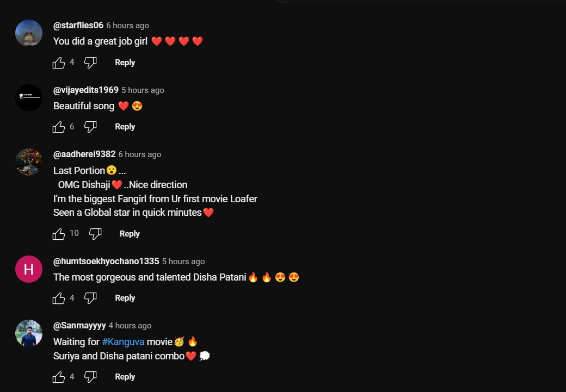This screenshot has width=566, height=392.
Task: Like the comment by @Sanmayyyy
Action: [x=59, y=377]
